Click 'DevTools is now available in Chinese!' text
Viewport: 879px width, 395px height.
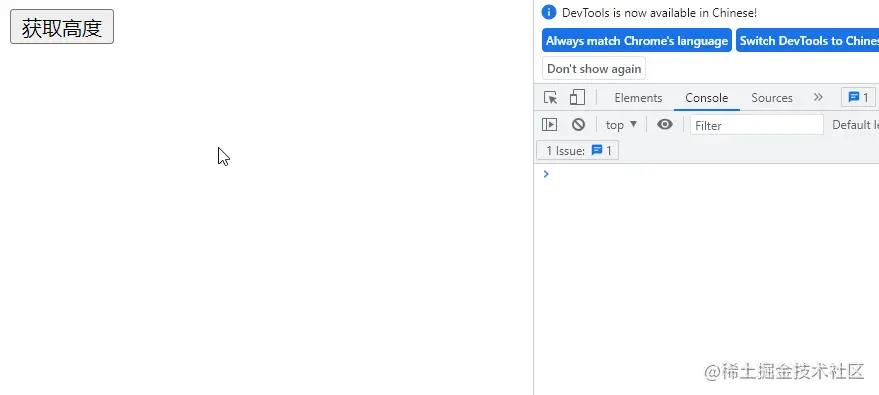coord(659,13)
